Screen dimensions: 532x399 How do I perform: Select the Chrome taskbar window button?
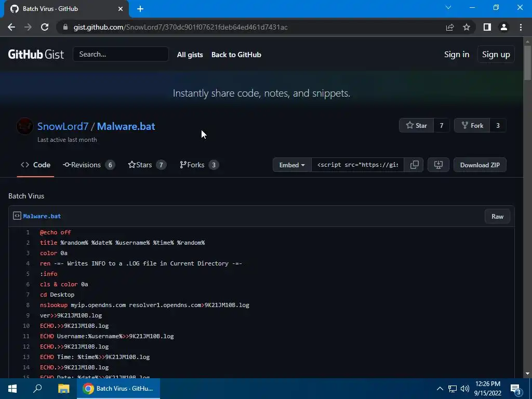pyautogui.click(x=118, y=389)
